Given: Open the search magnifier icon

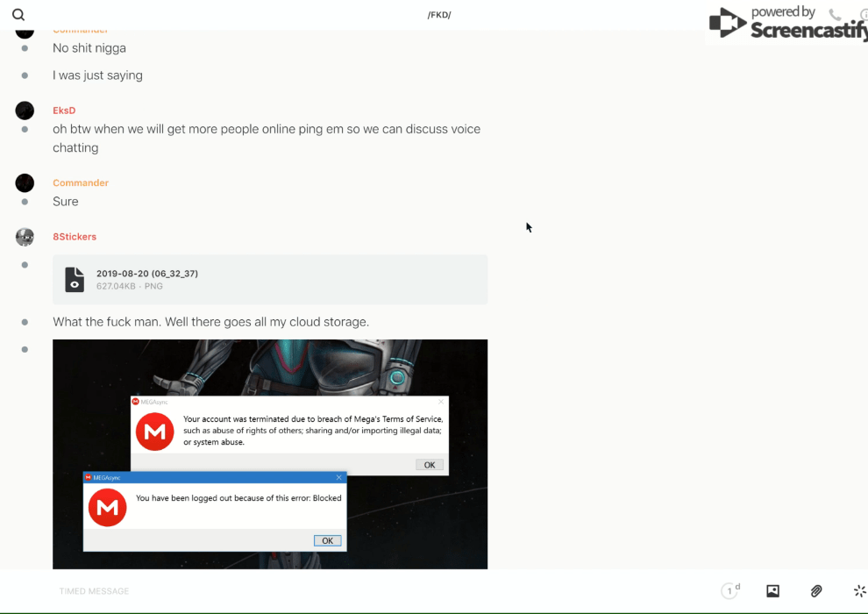Looking at the screenshot, I should [18, 15].
